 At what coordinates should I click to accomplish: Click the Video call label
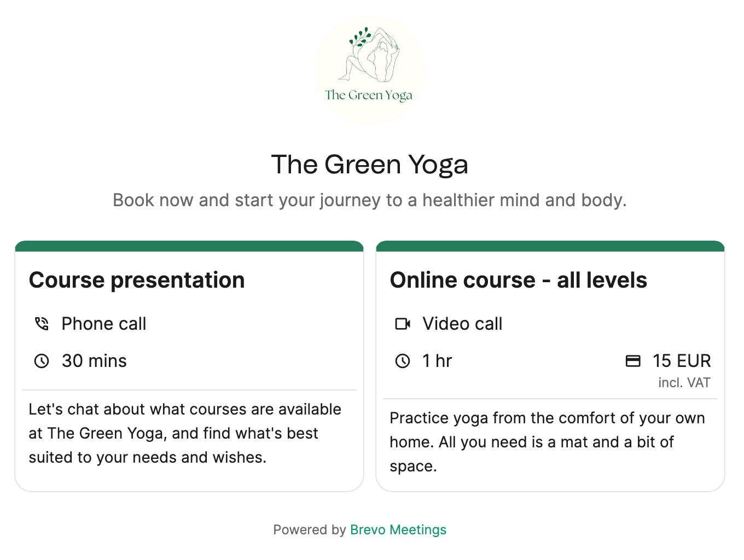(462, 324)
